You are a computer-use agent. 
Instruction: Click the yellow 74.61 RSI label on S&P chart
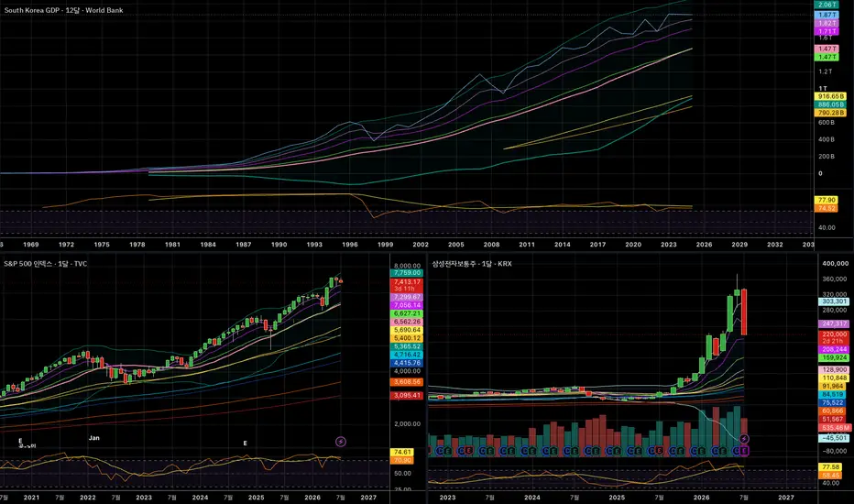pos(402,453)
